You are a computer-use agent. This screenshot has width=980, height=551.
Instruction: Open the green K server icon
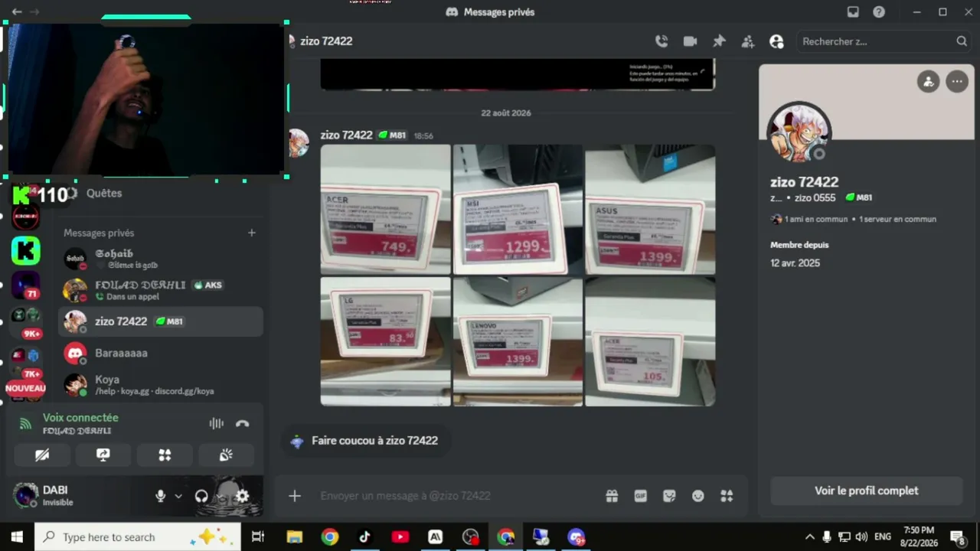click(25, 250)
